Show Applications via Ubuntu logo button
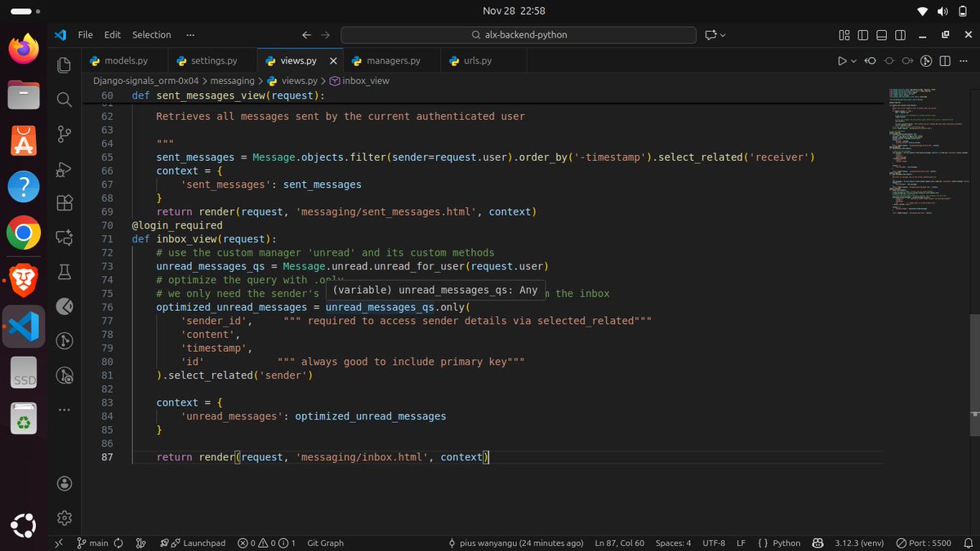This screenshot has width=980, height=551. (24, 525)
